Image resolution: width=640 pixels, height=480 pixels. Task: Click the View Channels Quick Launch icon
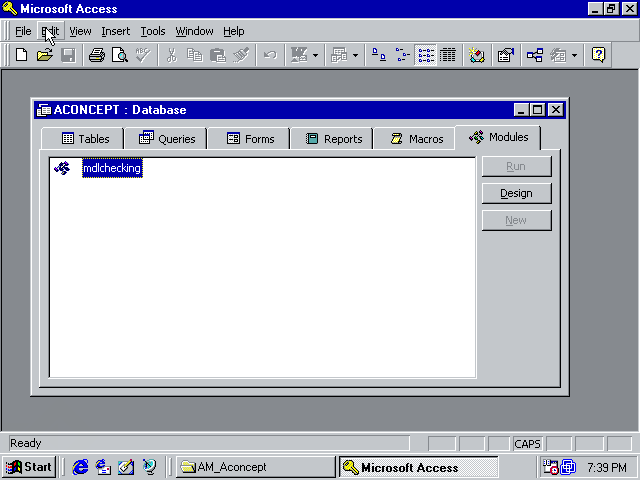coord(149,467)
